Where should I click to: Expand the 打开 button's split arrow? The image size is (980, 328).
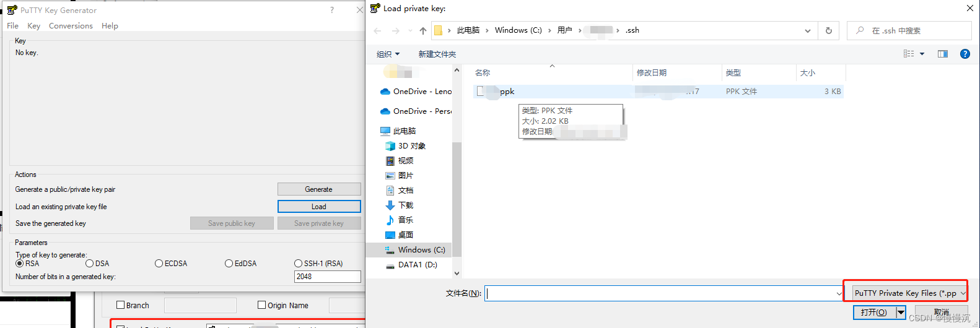901,313
